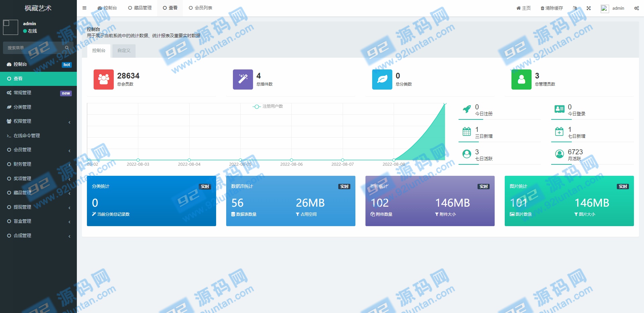Open the 自定义 dashboard tab
644x313 pixels.
click(x=124, y=51)
